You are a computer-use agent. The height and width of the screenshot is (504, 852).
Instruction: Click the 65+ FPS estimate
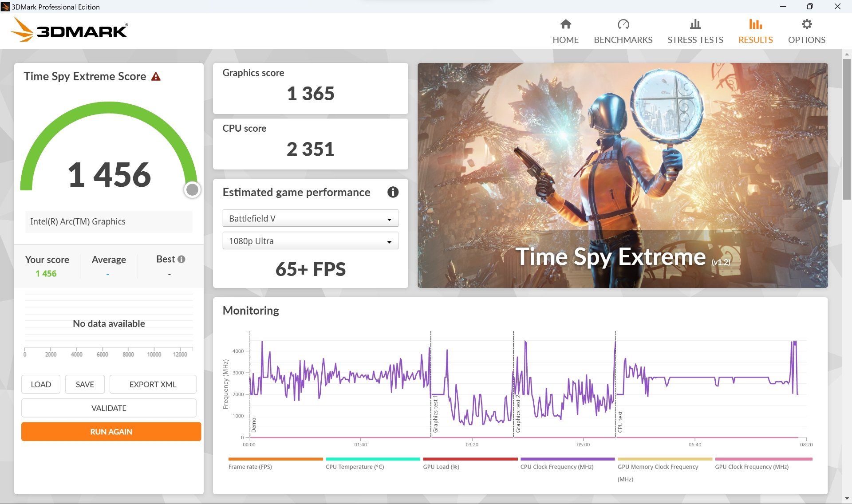click(310, 269)
